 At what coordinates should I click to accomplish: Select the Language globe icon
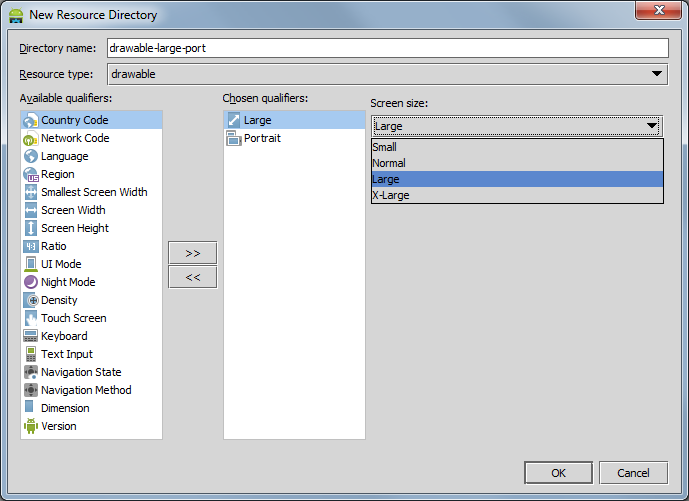31,156
